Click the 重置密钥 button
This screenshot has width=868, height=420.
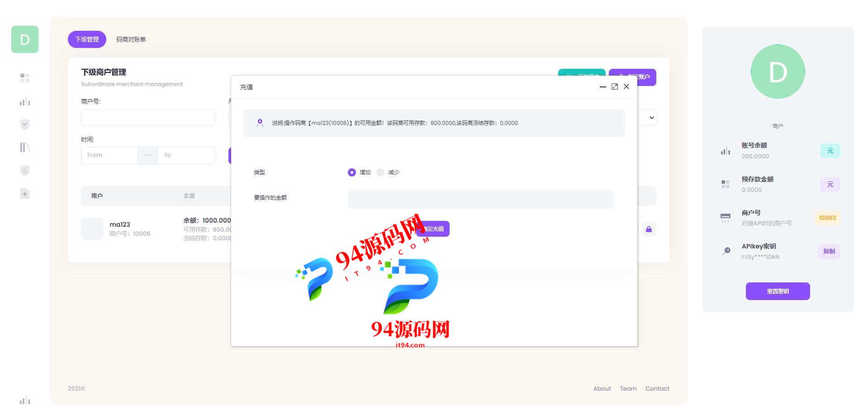tap(778, 291)
